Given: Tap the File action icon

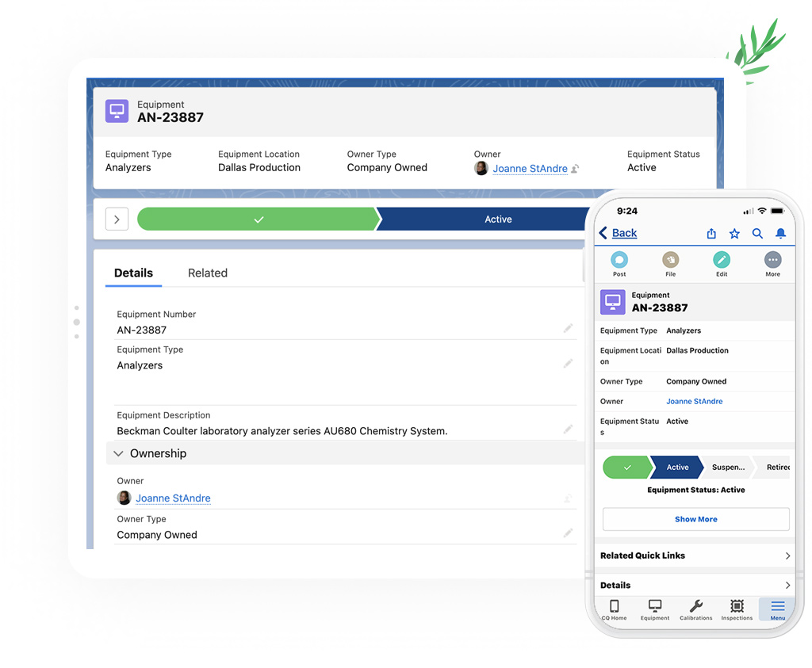Looking at the screenshot, I should pyautogui.click(x=670, y=260).
